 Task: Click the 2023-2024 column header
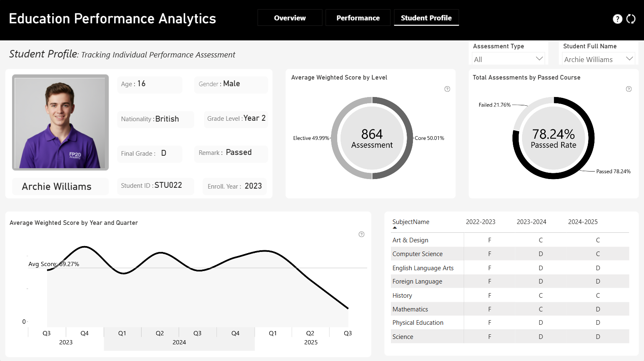tap(531, 222)
